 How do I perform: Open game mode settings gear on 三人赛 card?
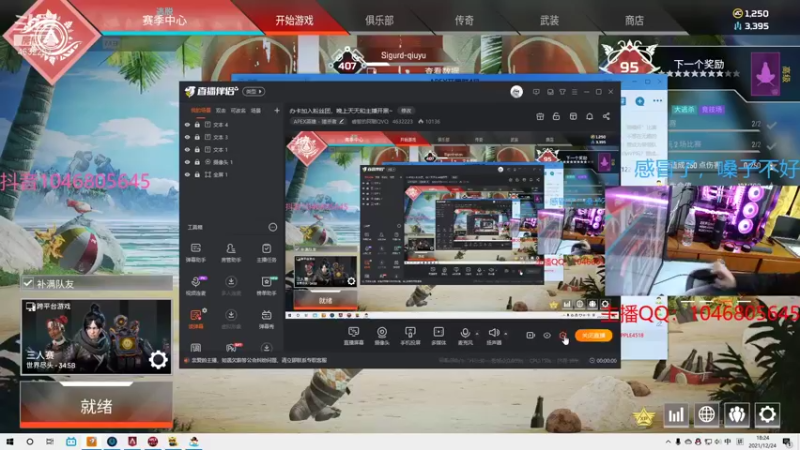coord(158,360)
